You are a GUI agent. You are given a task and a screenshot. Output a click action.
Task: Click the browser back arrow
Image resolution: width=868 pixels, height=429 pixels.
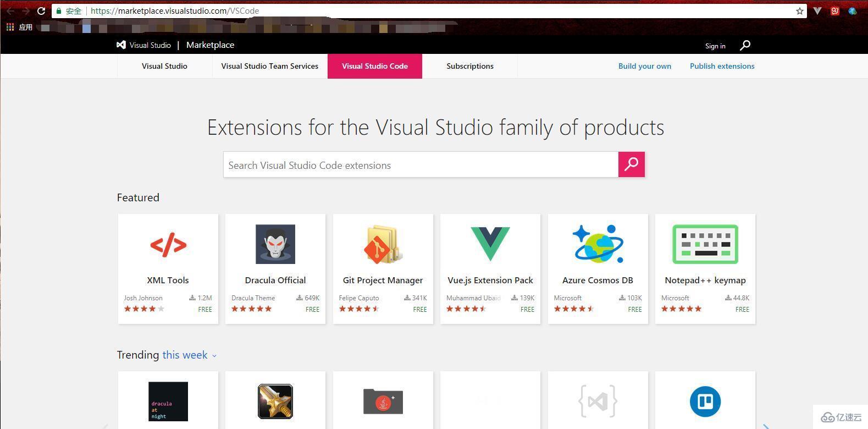10,10
